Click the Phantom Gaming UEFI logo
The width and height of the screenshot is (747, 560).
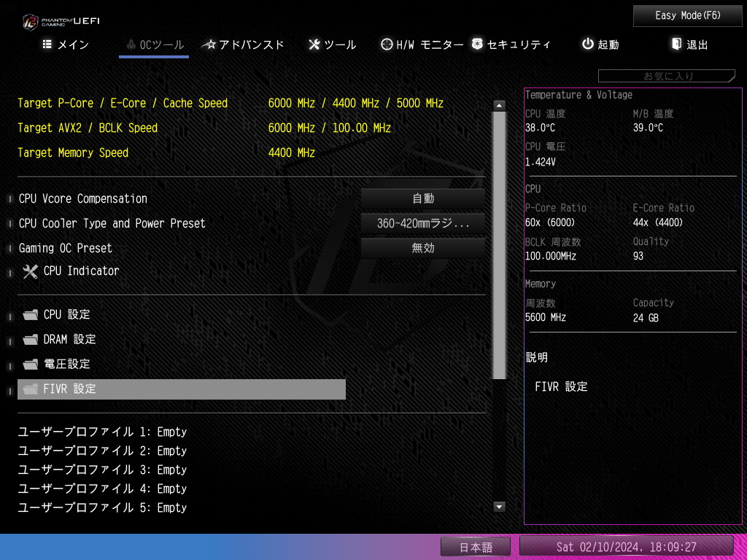click(61, 21)
